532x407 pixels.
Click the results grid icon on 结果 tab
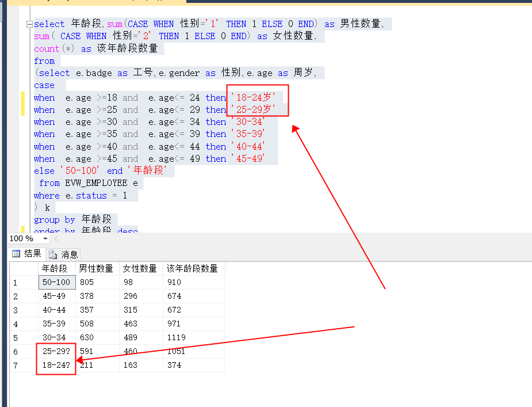coord(16,253)
